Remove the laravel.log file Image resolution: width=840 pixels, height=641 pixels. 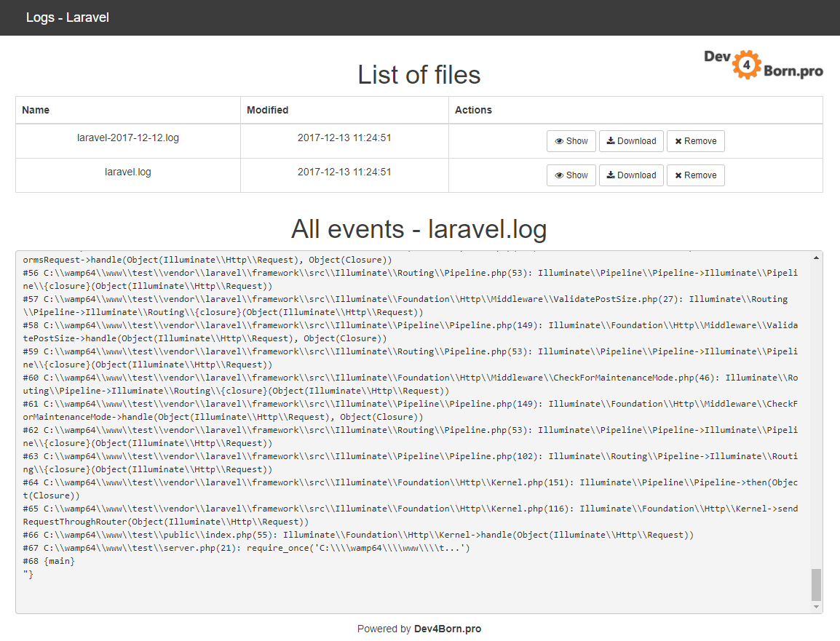coord(695,175)
